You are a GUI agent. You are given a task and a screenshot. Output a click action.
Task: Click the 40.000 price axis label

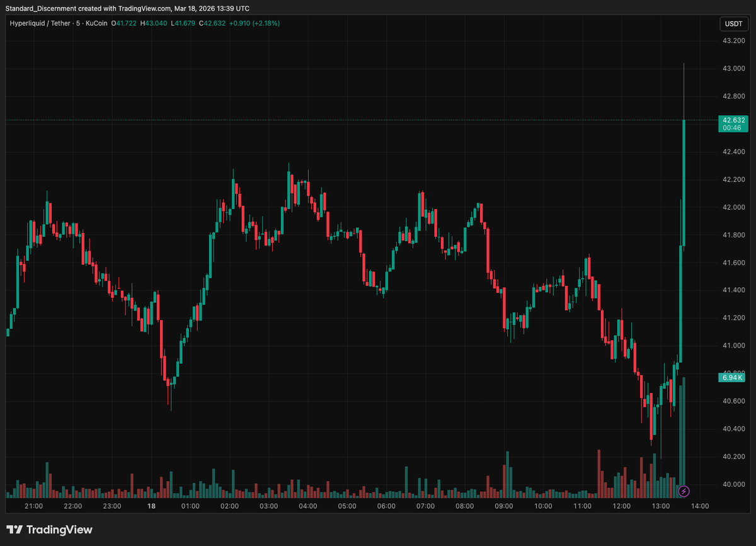[x=733, y=484]
